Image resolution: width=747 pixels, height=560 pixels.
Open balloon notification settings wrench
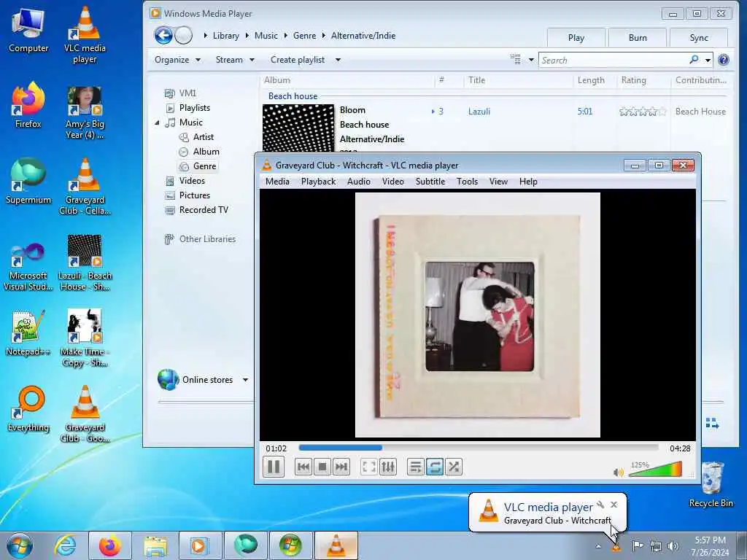tap(600, 505)
